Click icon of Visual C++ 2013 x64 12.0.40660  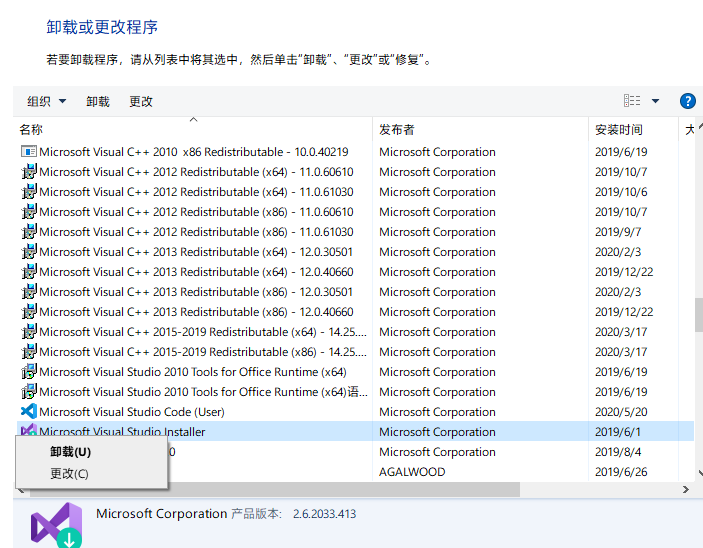[x=29, y=272]
